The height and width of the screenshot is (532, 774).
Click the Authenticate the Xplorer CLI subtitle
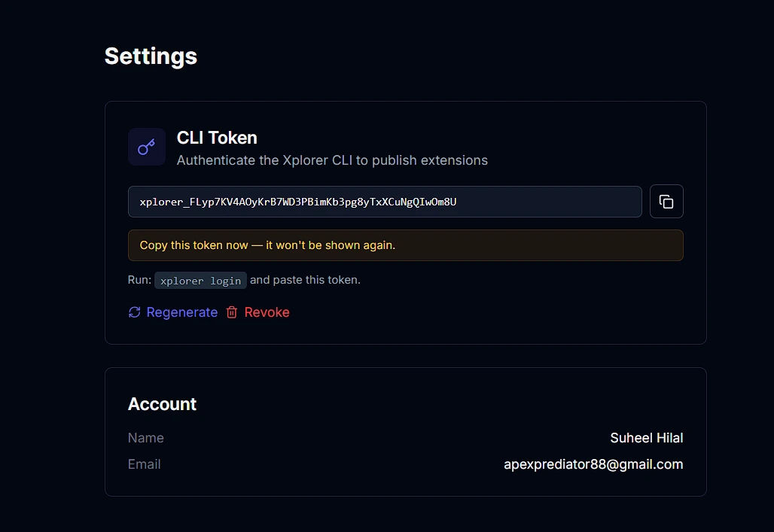331,160
